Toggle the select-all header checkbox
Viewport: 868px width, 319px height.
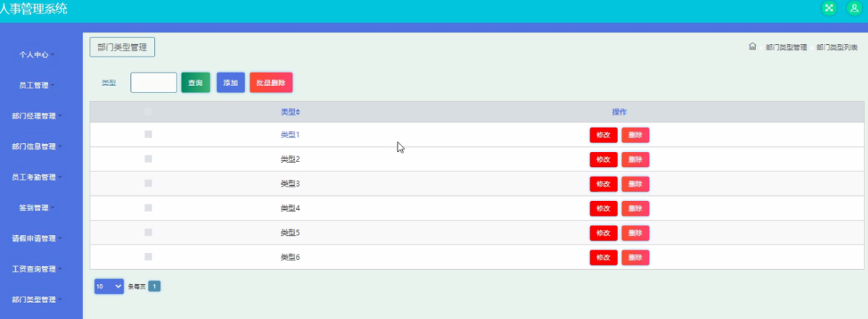(148, 111)
